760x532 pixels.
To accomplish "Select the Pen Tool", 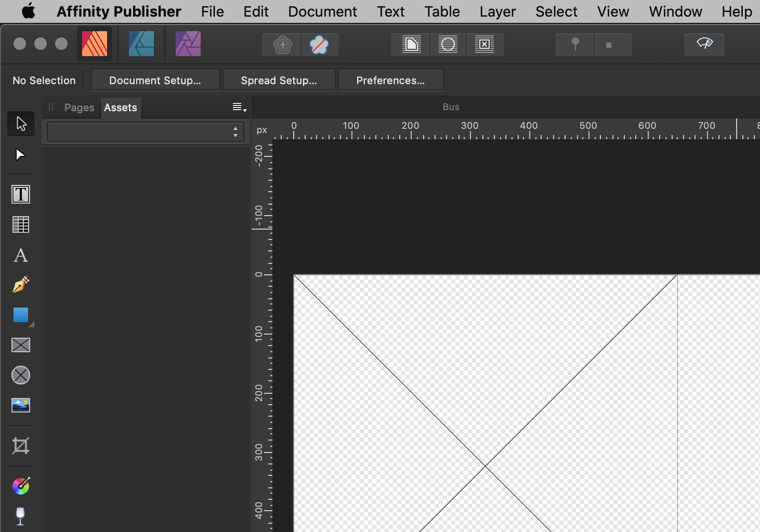I will click(20, 285).
